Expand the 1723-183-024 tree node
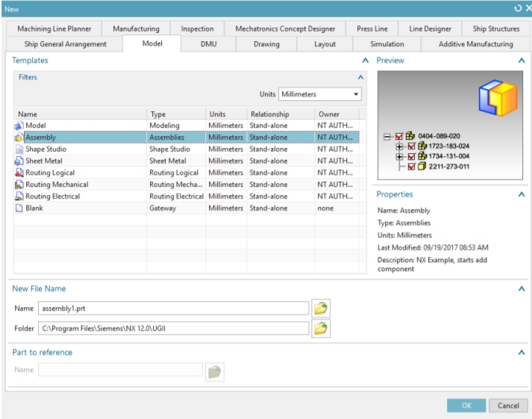This screenshot has width=532, height=419. [x=399, y=146]
